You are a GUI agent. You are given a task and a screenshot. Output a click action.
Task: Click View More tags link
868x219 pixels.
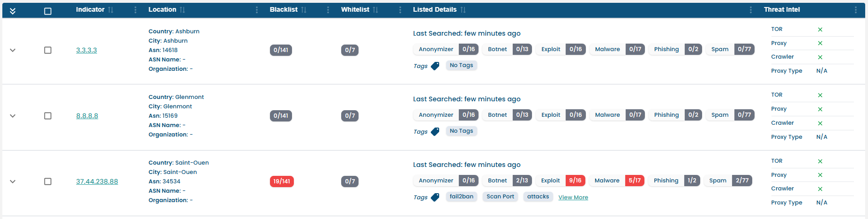(x=573, y=197)
